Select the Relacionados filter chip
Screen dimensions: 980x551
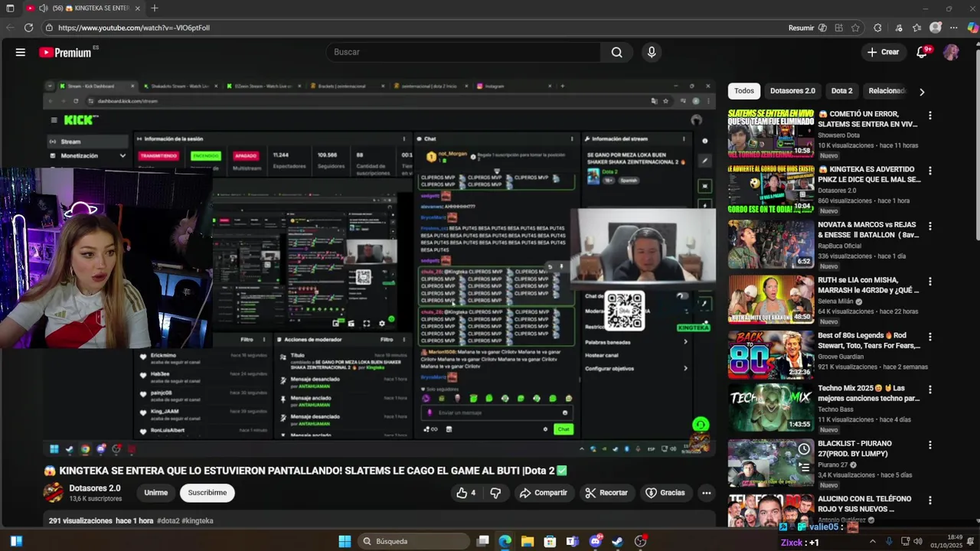point(887,90)
